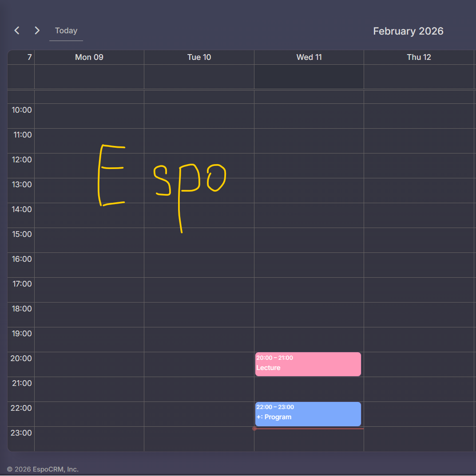
Task: Go to the previous week arrow
Action: [x=17, y=30]
